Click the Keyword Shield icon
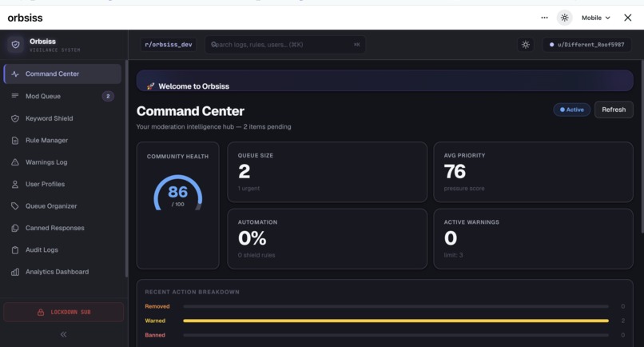The width and height of the screenshot is (644, 347). tap(15, 118)
